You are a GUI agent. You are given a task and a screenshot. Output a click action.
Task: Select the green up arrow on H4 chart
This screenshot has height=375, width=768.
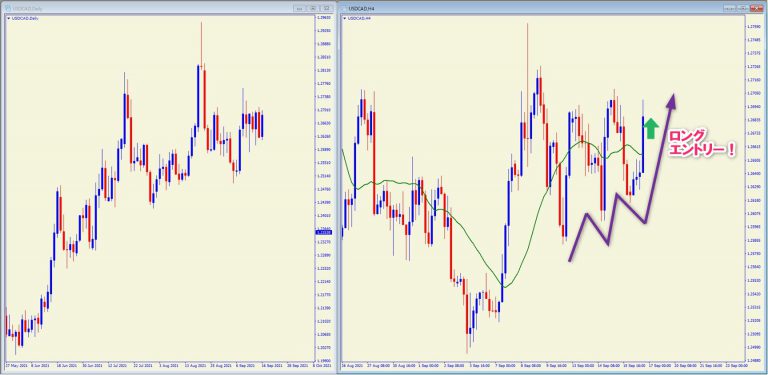coord(650,129)
